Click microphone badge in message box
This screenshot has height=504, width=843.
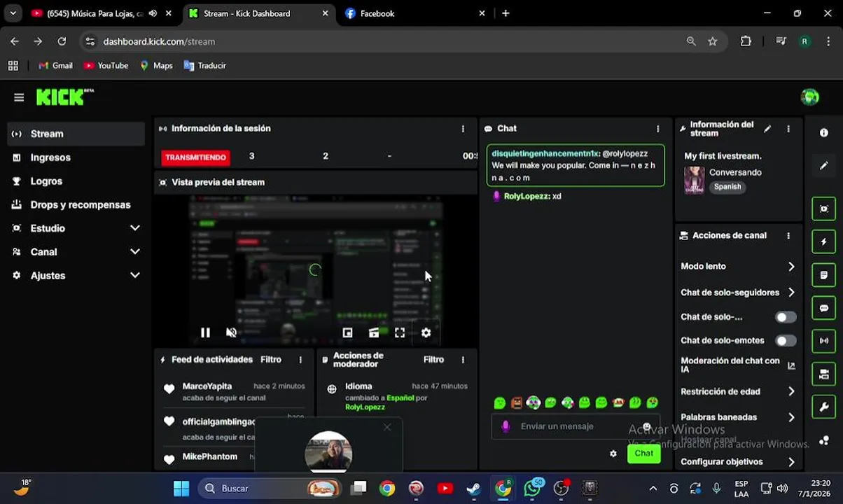506,426
